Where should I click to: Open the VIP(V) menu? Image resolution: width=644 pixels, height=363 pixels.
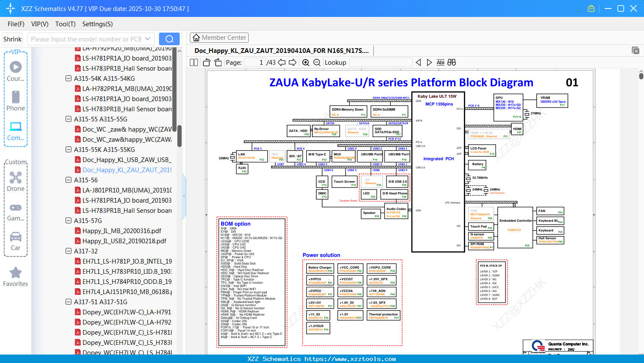(x=40, y=24)
